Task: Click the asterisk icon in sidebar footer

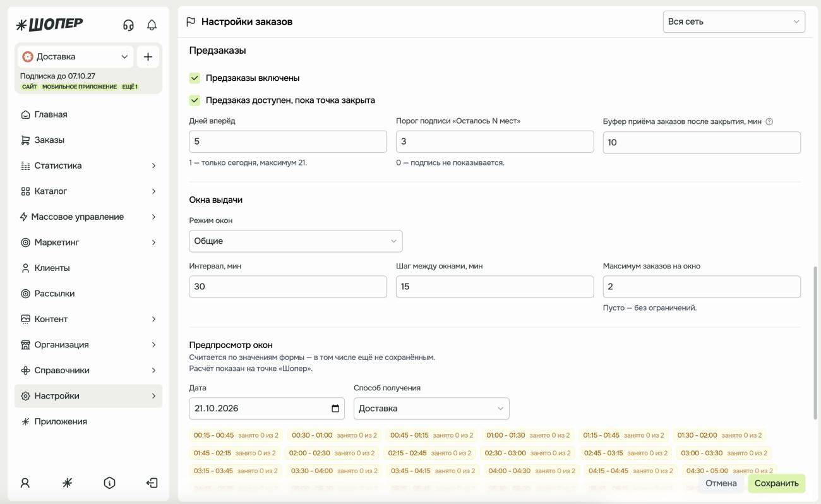Action: [67, 483]
